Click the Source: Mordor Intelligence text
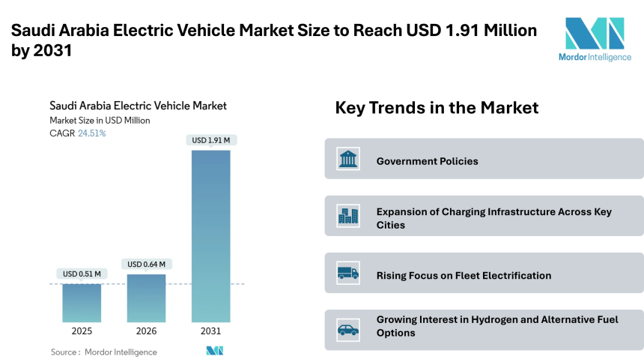644x362 pixels. point(103,352)
